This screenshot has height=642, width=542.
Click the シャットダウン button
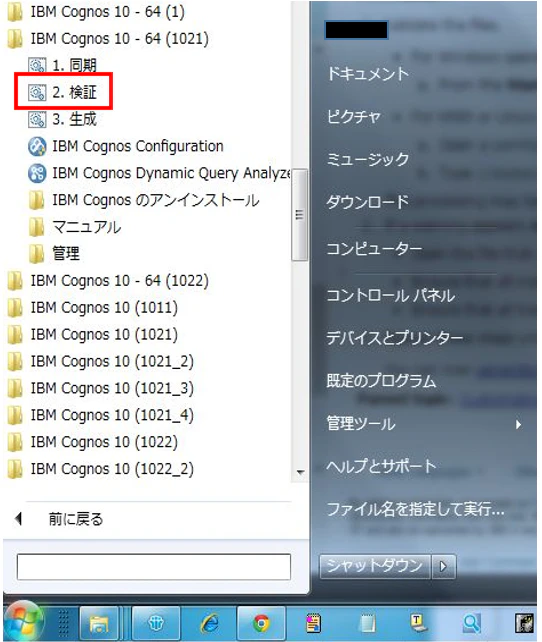pyautogui.click(x=375, y=566)
